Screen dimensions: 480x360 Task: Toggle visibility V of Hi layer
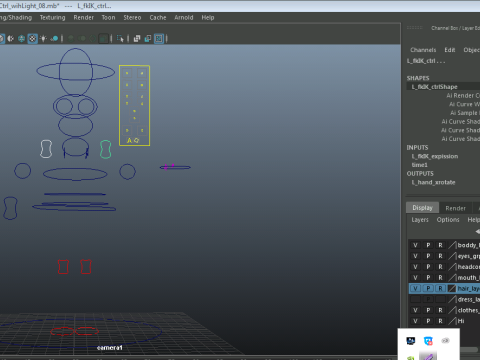415,321
